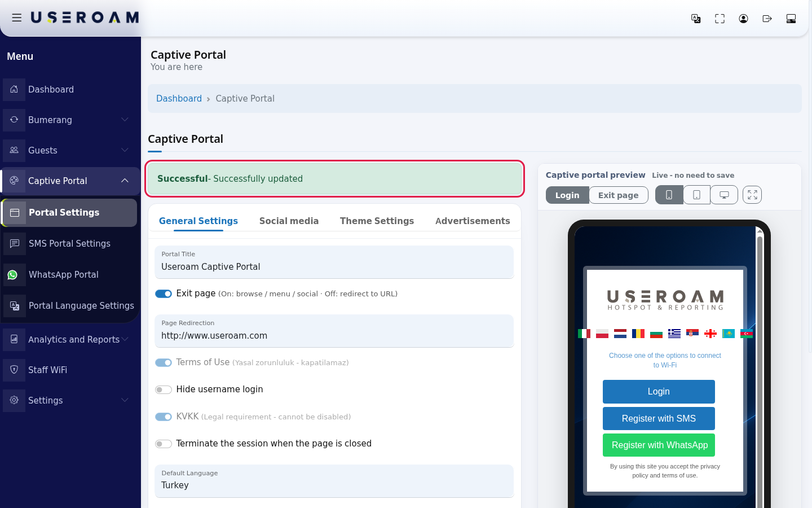The image size is (812, 508).
Task: Select the Italian flag in the portal preview
Action: 584,334
